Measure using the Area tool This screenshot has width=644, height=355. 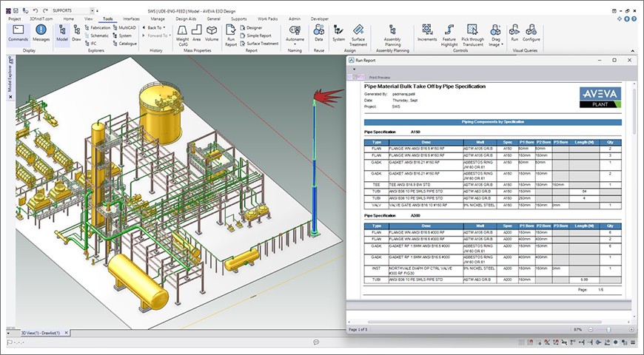coord(197,33)
